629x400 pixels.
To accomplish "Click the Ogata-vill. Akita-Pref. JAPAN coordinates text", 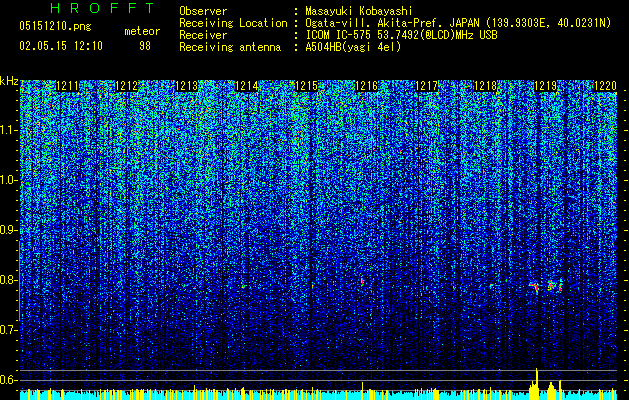I will (458, 23).
